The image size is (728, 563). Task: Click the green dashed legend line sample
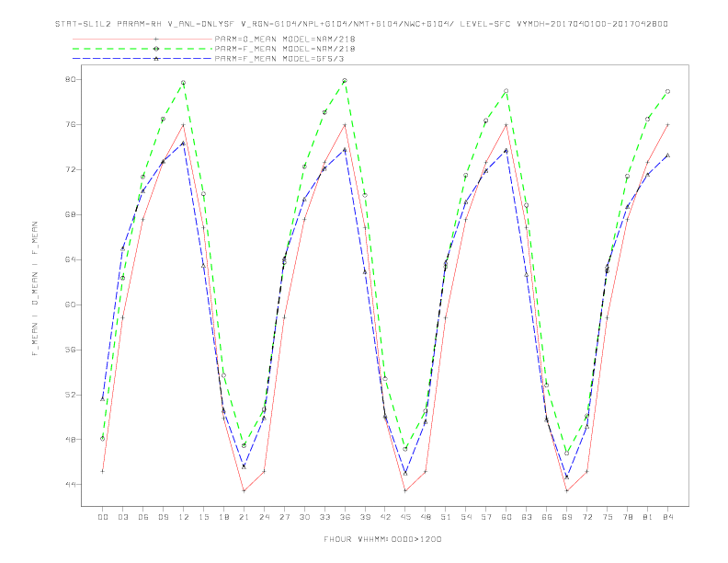[142, 49]
